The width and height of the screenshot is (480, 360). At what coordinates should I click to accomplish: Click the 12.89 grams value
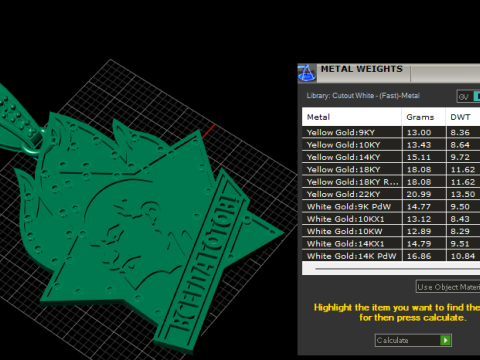click(x=419, y=231)
